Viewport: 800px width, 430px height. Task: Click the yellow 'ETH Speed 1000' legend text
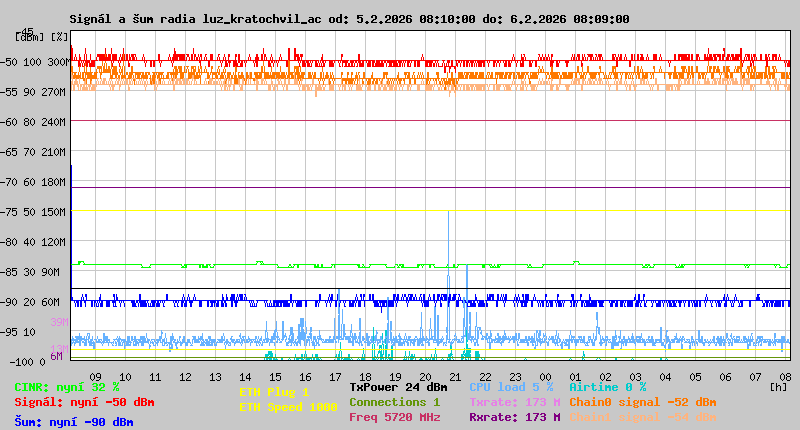click(288, 407)
